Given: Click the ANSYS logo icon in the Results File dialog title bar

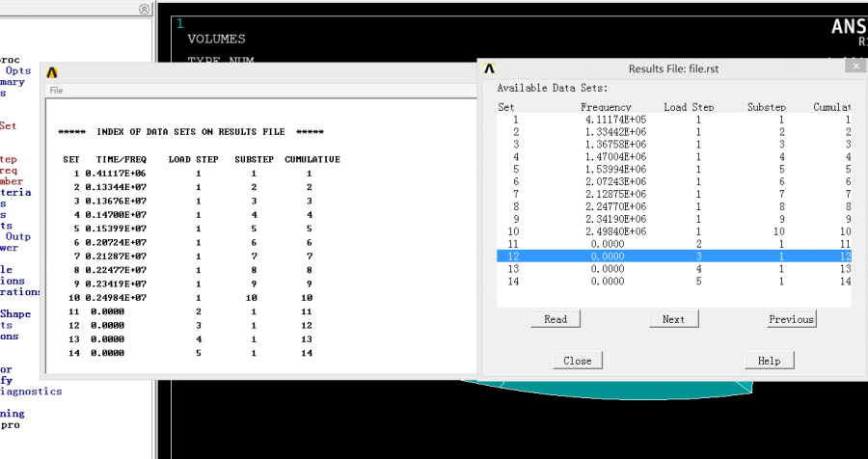Looking at the screenshot, I should pos(489,68).
